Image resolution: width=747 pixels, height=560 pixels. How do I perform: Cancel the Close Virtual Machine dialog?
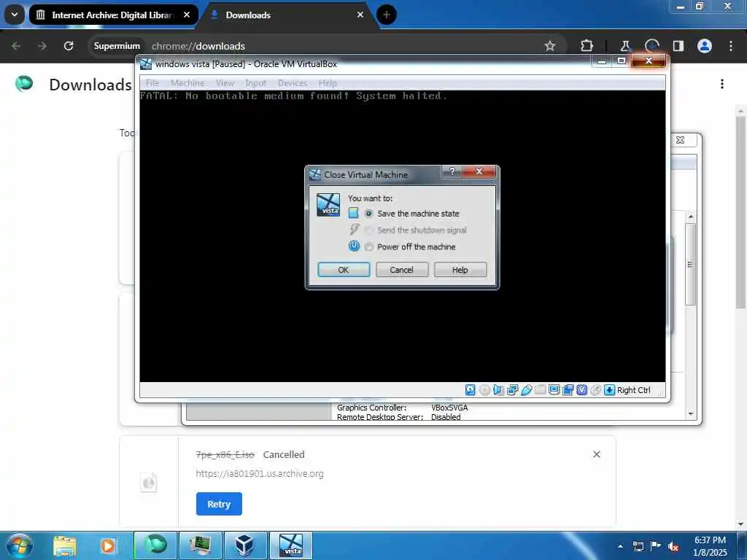click(402, 270)
